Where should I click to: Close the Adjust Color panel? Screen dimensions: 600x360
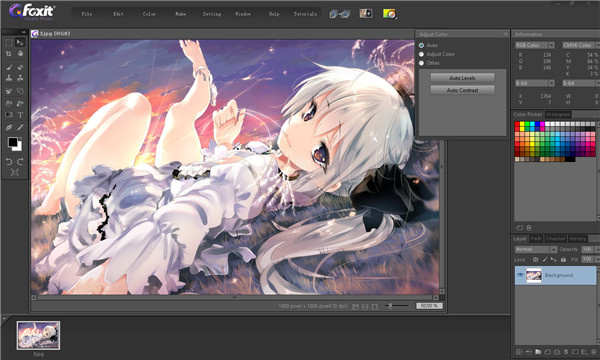coord(505,34)
